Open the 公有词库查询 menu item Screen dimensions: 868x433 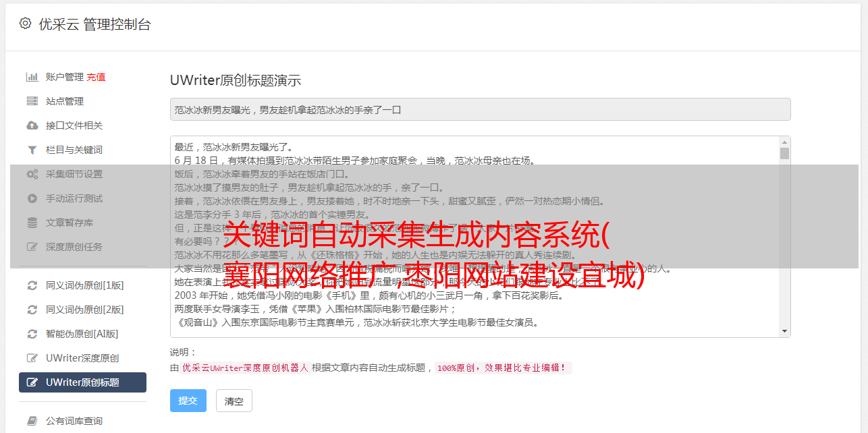[x=82, y=421]
